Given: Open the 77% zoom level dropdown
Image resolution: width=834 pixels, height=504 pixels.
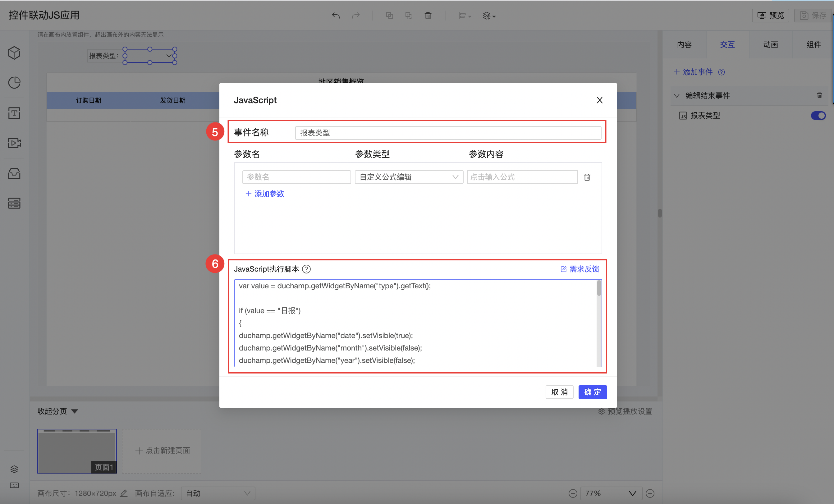Looking at the screenshot, I should point(611,493).
